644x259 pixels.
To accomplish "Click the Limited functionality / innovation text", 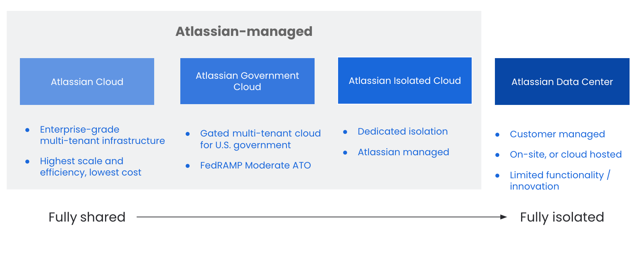I will click(x=560, y=181).
